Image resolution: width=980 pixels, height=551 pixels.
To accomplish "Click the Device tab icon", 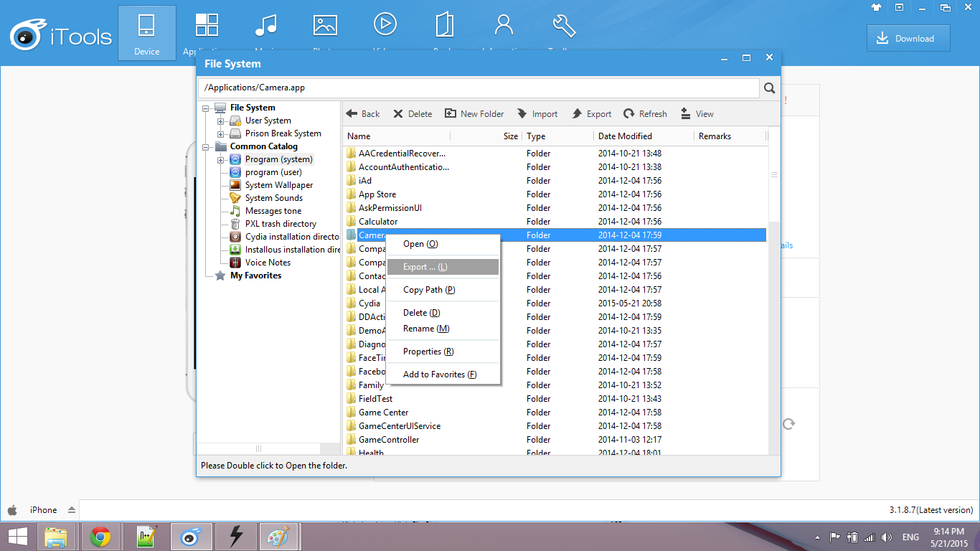I will point(146,32).
